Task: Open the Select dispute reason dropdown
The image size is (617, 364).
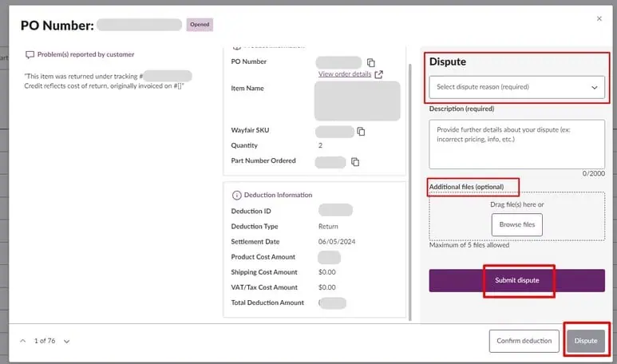Action: click(516, 87)
